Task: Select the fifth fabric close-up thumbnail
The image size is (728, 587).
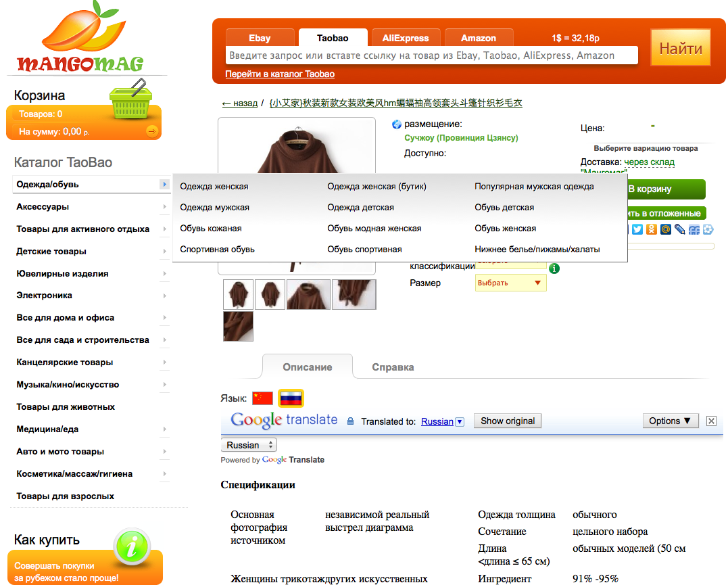Action: click(x=238, y=326)
